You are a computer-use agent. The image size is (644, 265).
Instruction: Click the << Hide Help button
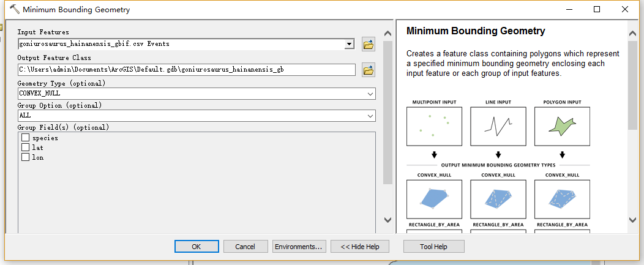tap(360, 247)
